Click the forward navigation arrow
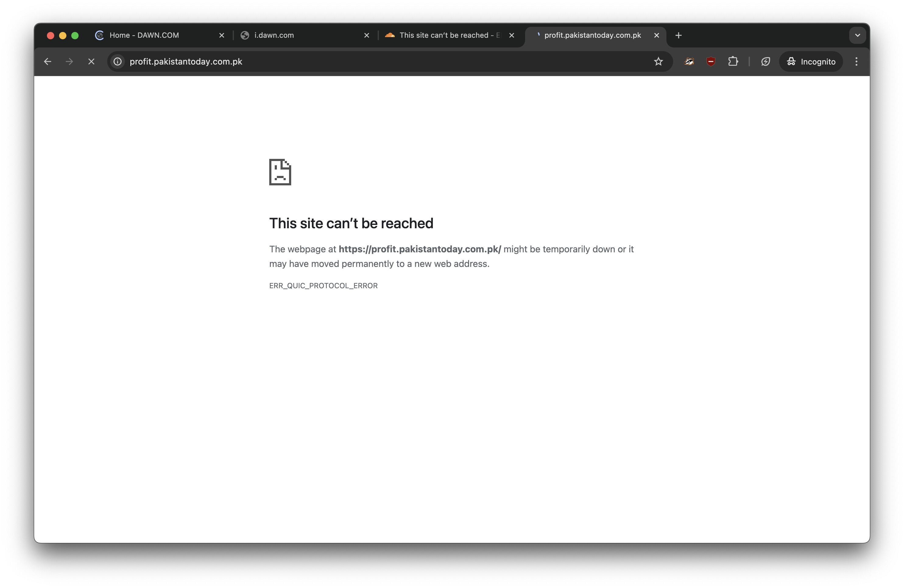 [x=69, y=61]
